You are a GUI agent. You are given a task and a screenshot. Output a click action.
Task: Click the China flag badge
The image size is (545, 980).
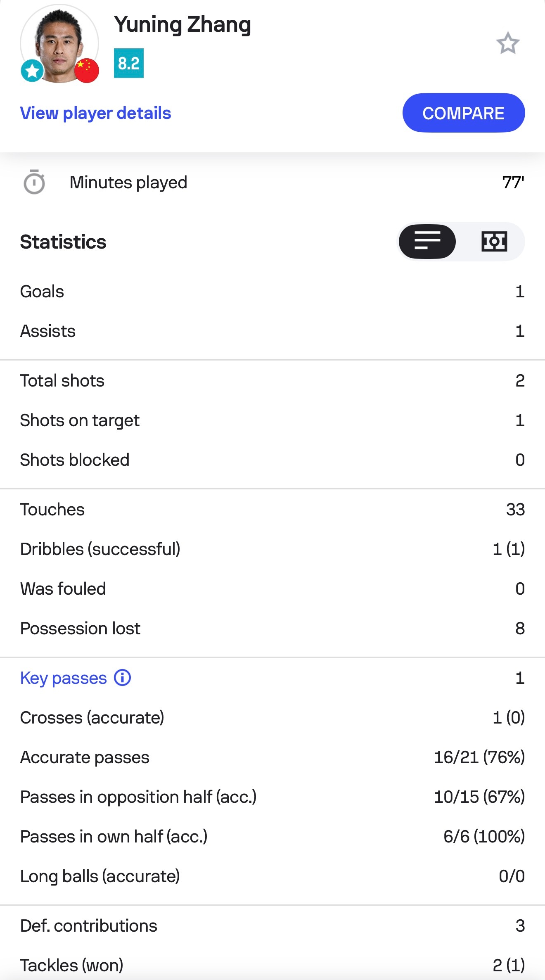coord(87,71)
